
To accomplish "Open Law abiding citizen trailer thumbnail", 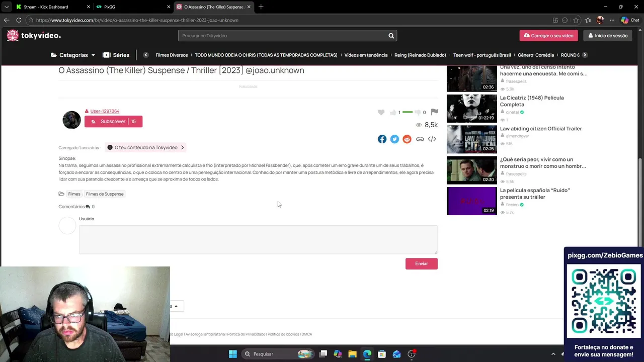I will [x=471, y=139].
